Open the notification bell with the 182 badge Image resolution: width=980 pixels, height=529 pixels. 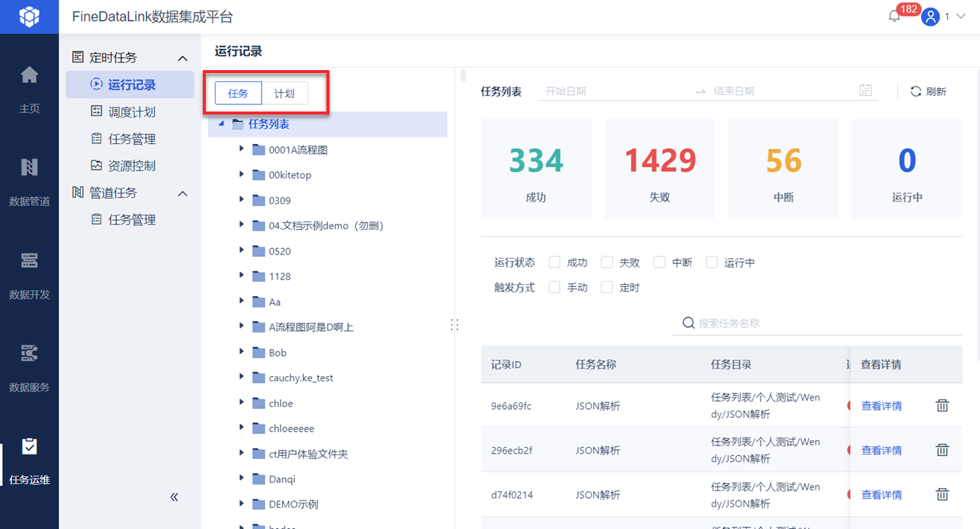(895, 17)
